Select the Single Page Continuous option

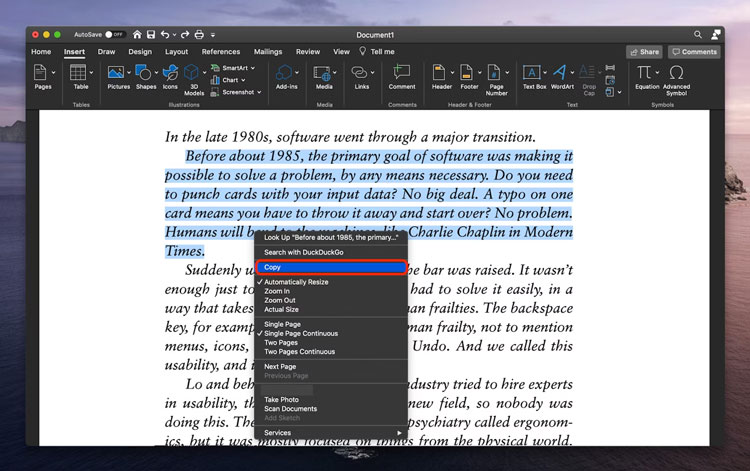tap(301, 333)
